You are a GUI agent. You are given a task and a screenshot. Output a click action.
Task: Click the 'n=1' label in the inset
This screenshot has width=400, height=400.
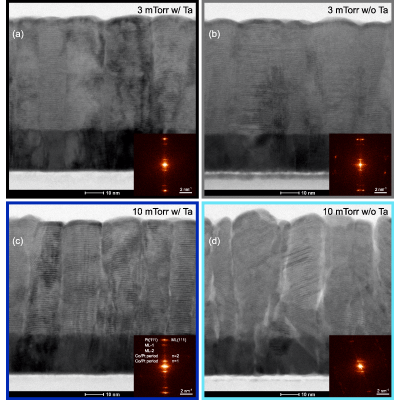point(175,361)
